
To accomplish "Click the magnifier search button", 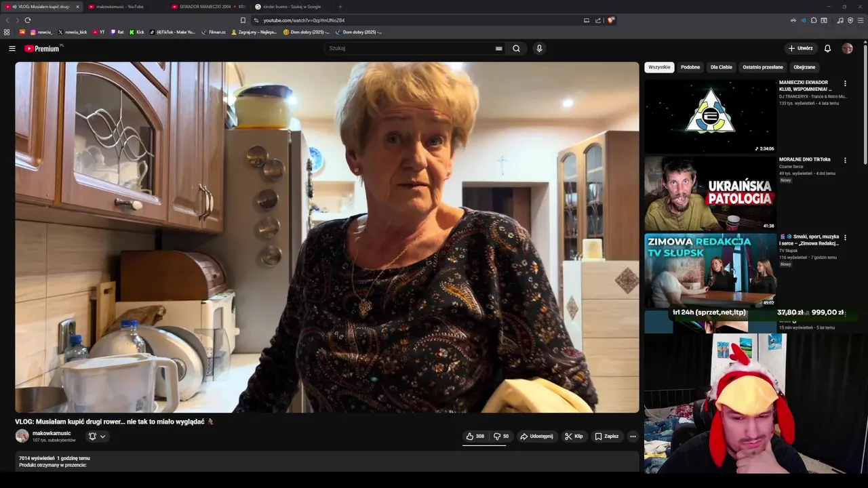I will [x=516, y=48].
